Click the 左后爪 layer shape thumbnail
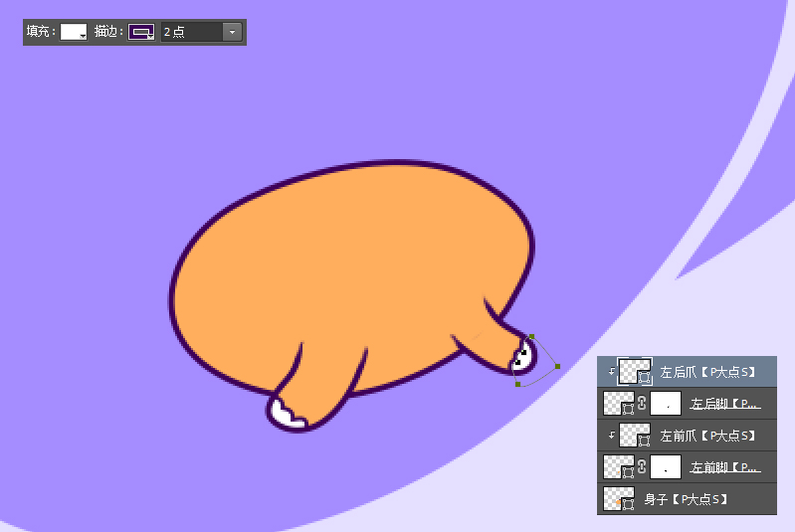Screen dimensions: 795x532 point(634,372)
